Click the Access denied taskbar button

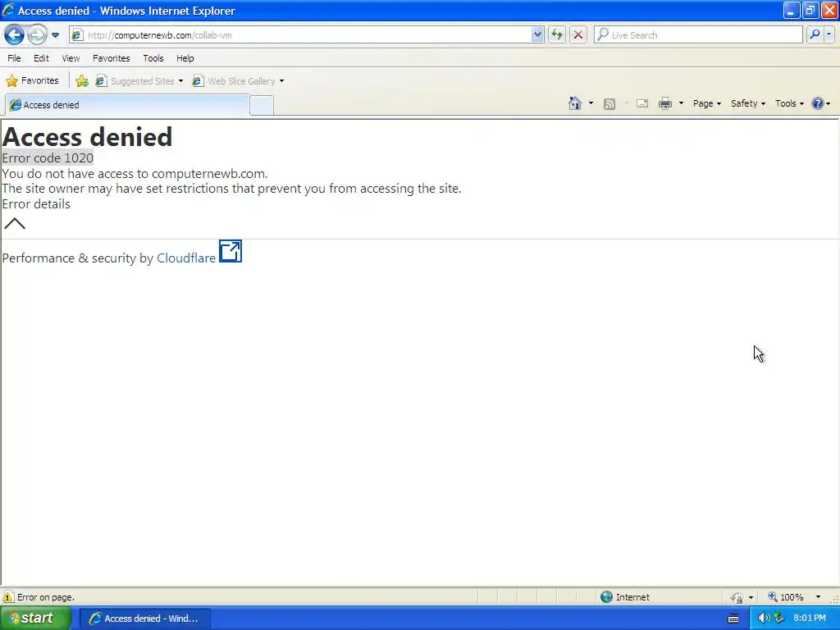click(145, 619)
